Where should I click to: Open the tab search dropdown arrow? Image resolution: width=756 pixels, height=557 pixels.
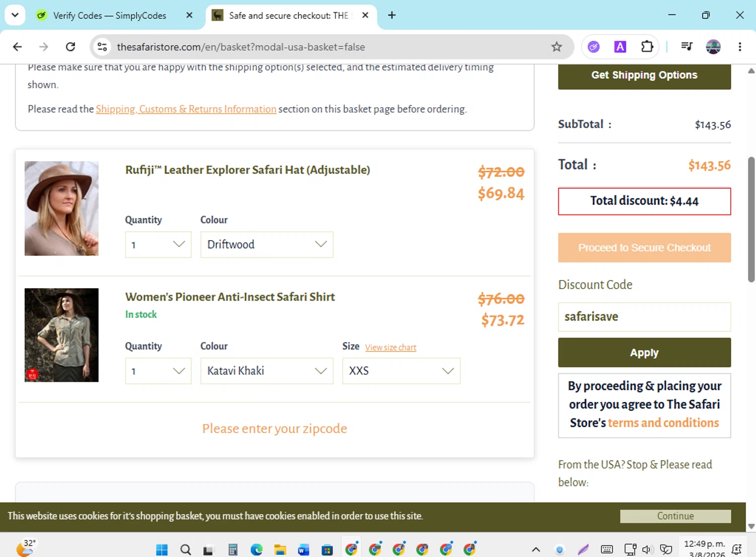pyautogui.click(x=15, y=15)
